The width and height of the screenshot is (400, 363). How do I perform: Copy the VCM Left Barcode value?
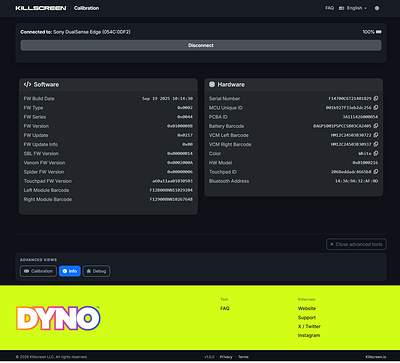(376, 135)
